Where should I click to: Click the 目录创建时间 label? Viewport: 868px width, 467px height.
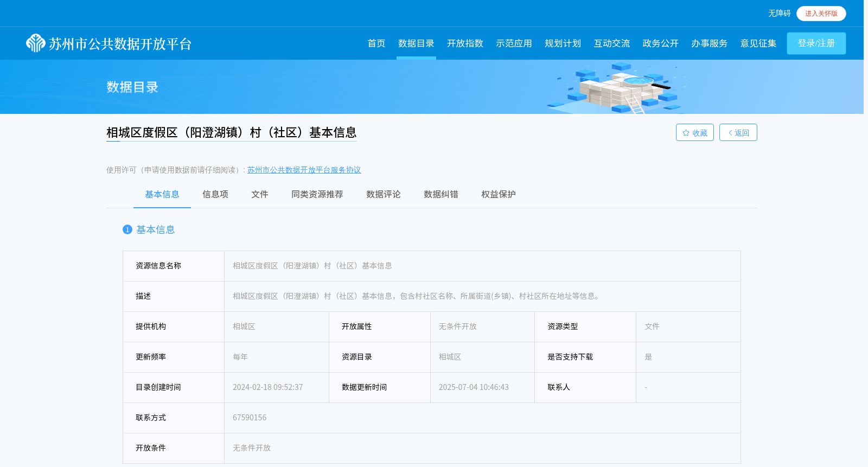[x=158, y=387]
